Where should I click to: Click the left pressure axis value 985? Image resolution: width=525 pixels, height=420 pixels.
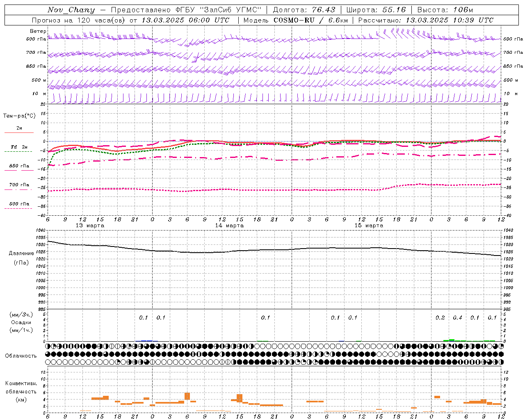(x=41, y=310)
